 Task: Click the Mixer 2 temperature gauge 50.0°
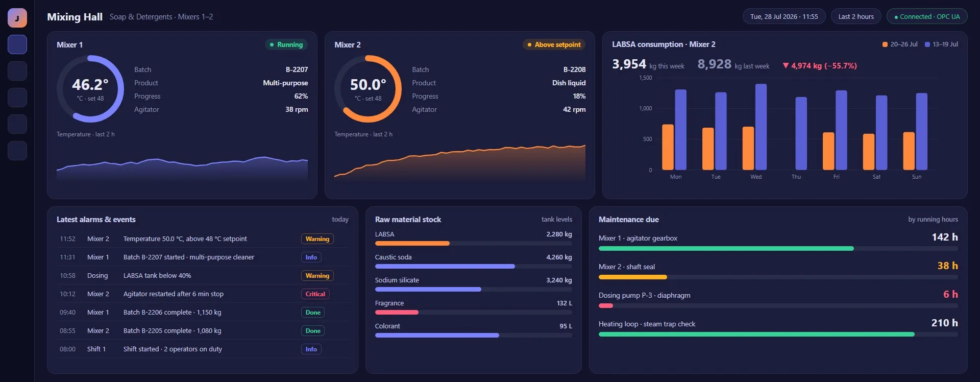(368, 89)
